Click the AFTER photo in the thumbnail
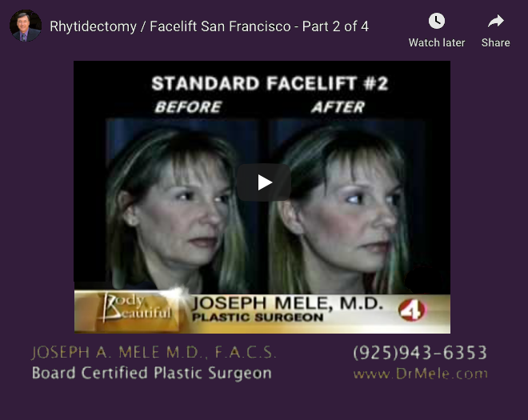The image size is (528, 420). [347, 206]
